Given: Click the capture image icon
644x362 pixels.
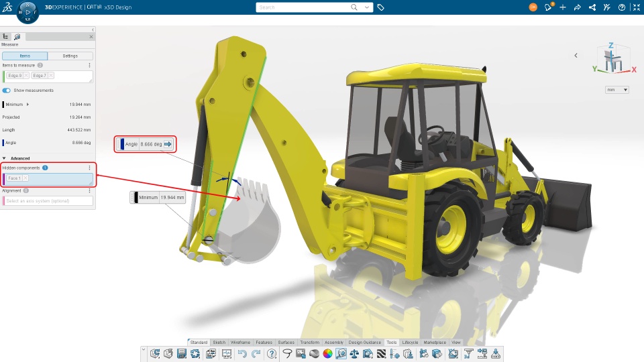Looking at the screenshot, I should point(301,353).
